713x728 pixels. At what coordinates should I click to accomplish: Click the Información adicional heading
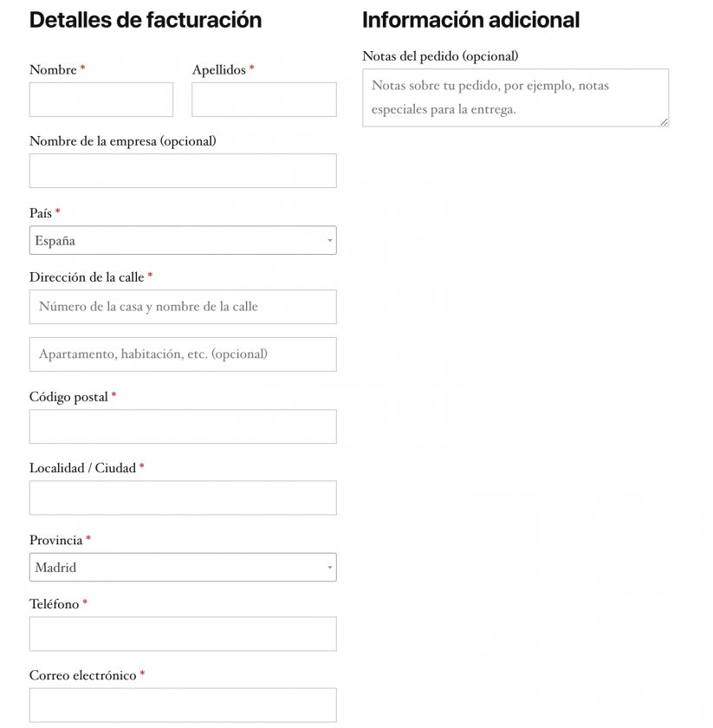click(x=470, y=20)
